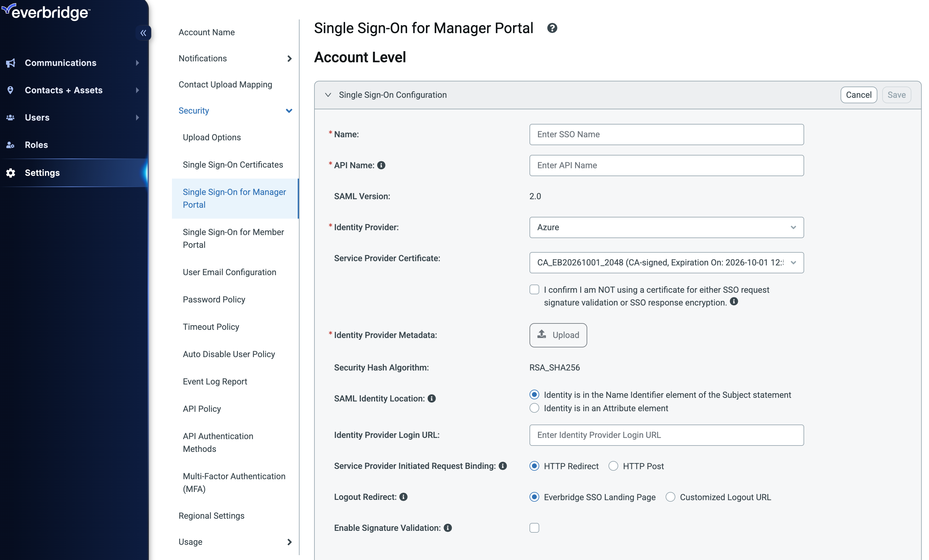Image resolution: width=929 pixels, height=560 pixels.
Task: Select the HTTP Post request binding option
Action: point(613,466)
